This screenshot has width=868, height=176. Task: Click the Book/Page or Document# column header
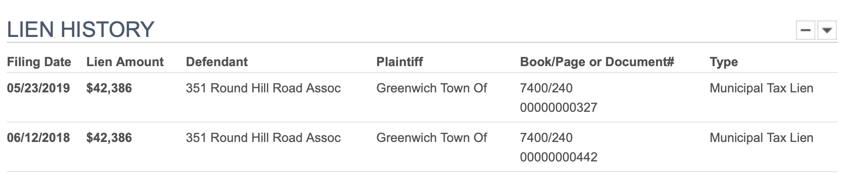[597, 62]
